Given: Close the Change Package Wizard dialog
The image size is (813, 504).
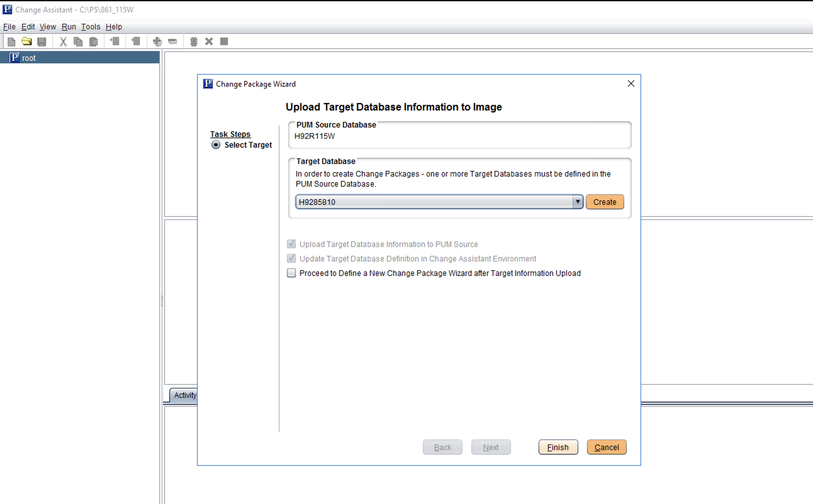Looking at the screenshot, I should [631, 84].
